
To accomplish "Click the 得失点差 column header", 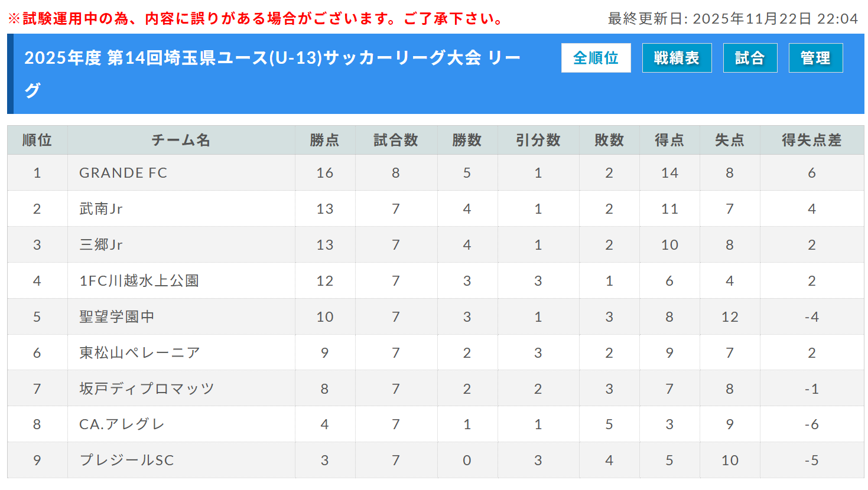I will click(811, 141).
